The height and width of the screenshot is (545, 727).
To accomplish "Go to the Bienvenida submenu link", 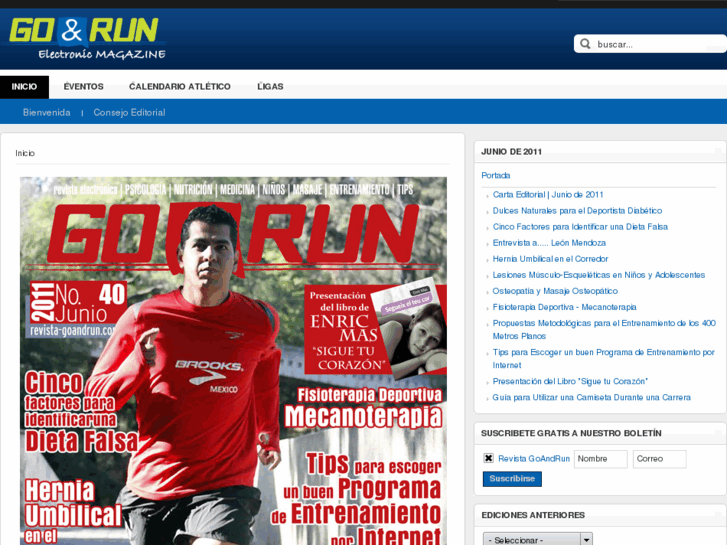I will tap(47, 113).
